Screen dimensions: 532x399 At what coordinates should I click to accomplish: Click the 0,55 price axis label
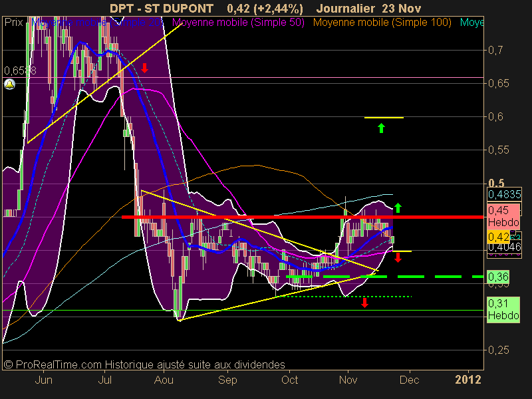pyautogui.click(x=498, y=150)
